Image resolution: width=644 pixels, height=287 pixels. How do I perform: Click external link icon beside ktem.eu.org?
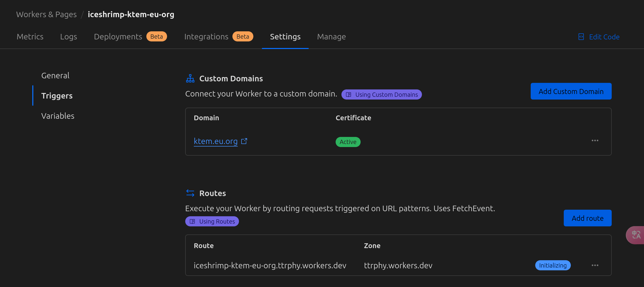point(244,141)
